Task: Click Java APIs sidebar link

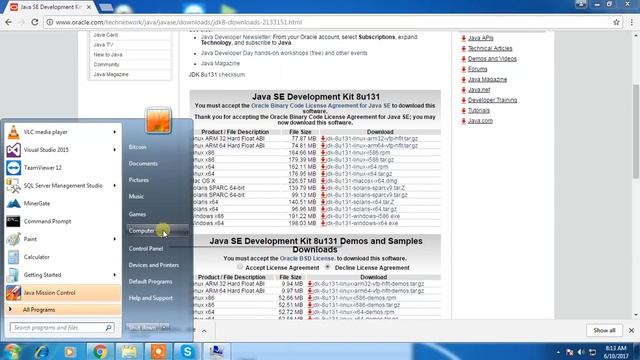Action: click(481, 38)
